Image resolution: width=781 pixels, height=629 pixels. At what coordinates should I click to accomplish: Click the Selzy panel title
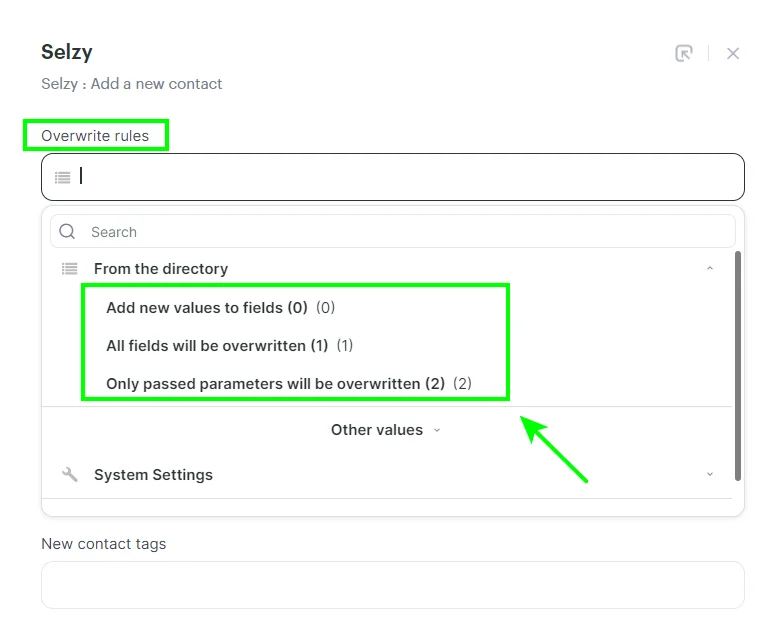coord(67,52)
